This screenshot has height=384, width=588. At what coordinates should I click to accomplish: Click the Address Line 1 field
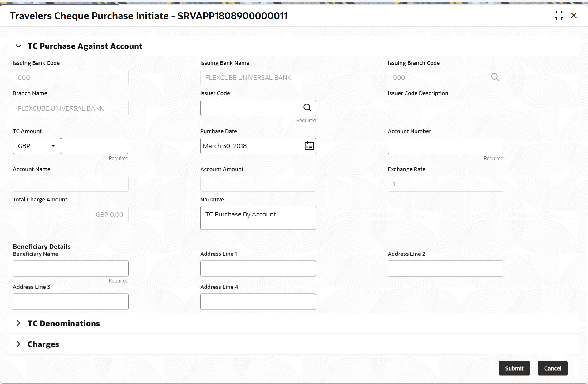[x=258, y=268]
